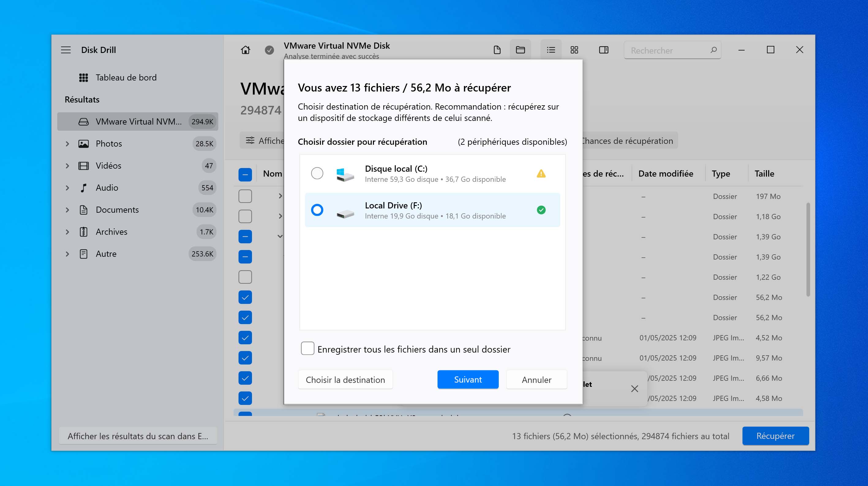Expand the Audio category
Image resolution: width=868 pixels, height=486 pixels.
click(67, 188)
